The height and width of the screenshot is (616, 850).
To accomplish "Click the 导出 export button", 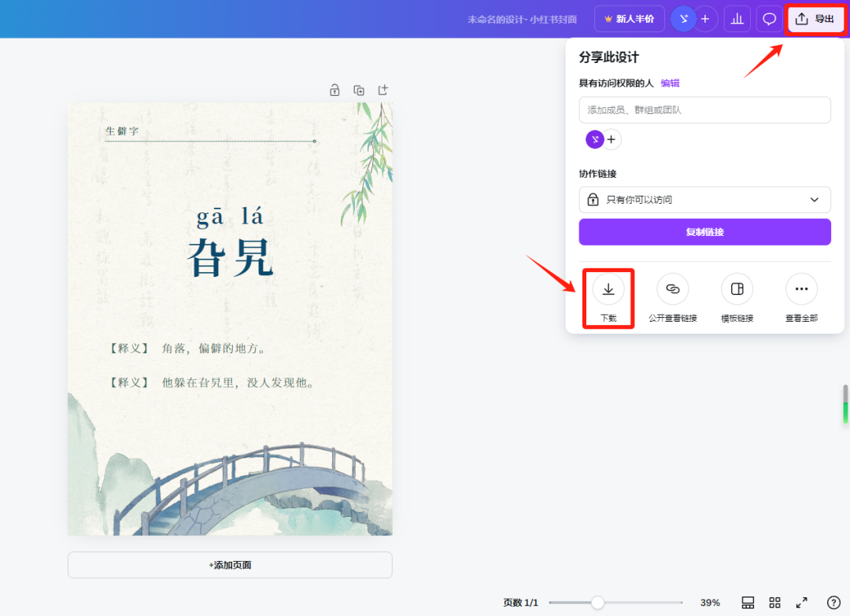I will tap(815, 18).
